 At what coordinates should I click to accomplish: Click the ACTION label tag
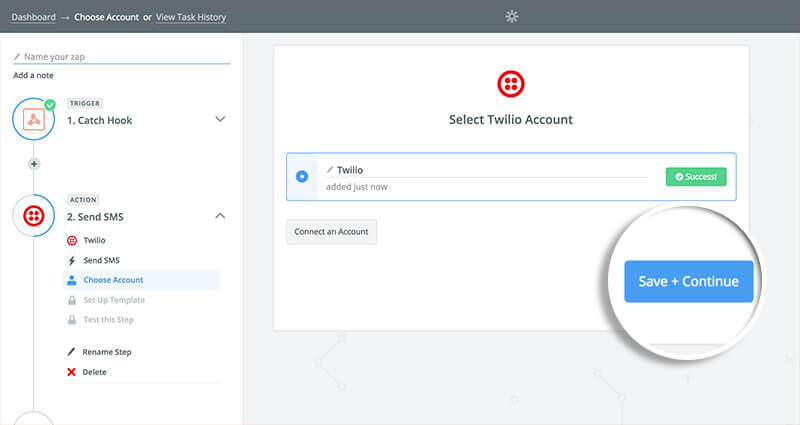click(x=83, y=199)
